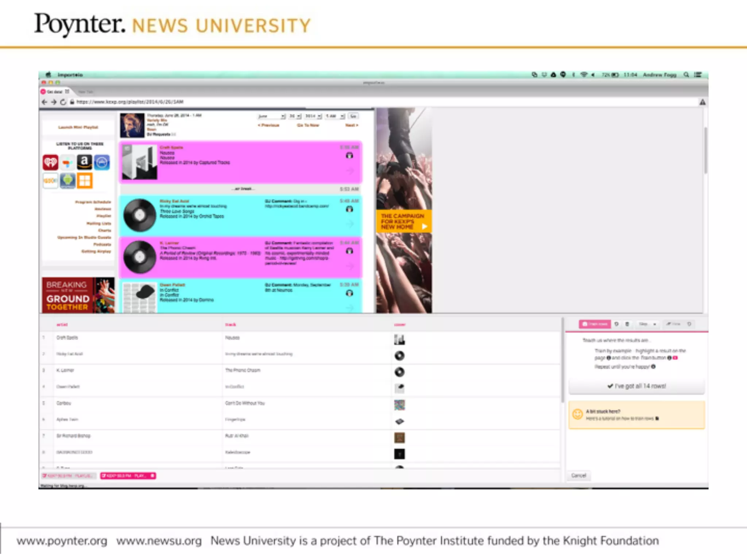The width and height of the screenshot is (747, 560).
Task: Click the Cancel button in training panel
Action: click(578, 475)
